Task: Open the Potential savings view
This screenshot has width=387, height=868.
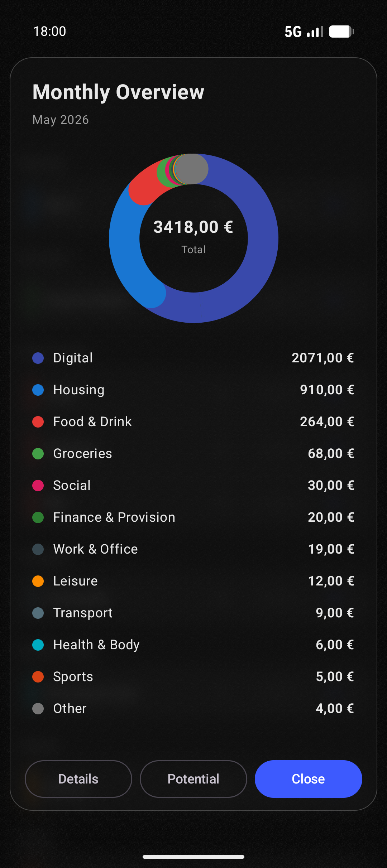Action: (193, 779)
